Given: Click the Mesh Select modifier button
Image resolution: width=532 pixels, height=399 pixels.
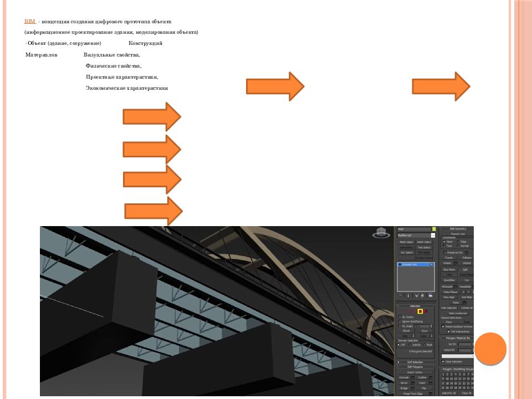Looking at the screenshot, I should pos(406,242).
